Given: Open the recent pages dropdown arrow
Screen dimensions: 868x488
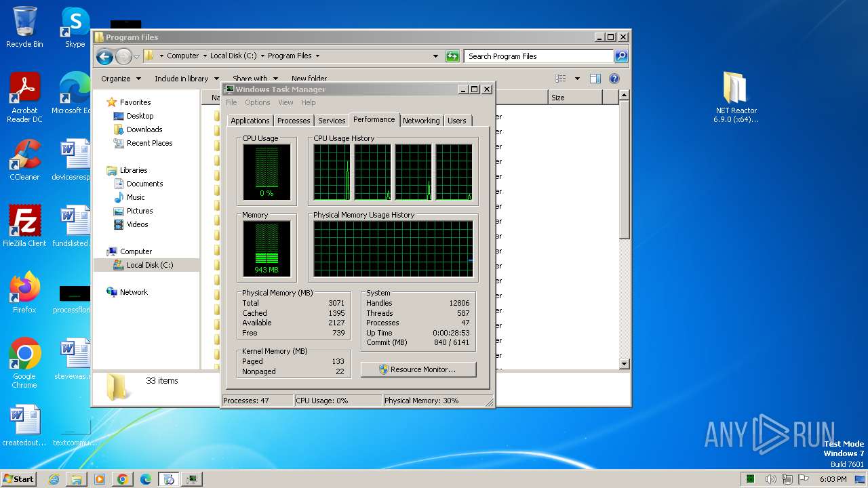Looking at the screenshot, I should pyautogui.click(x=136, y=56).
